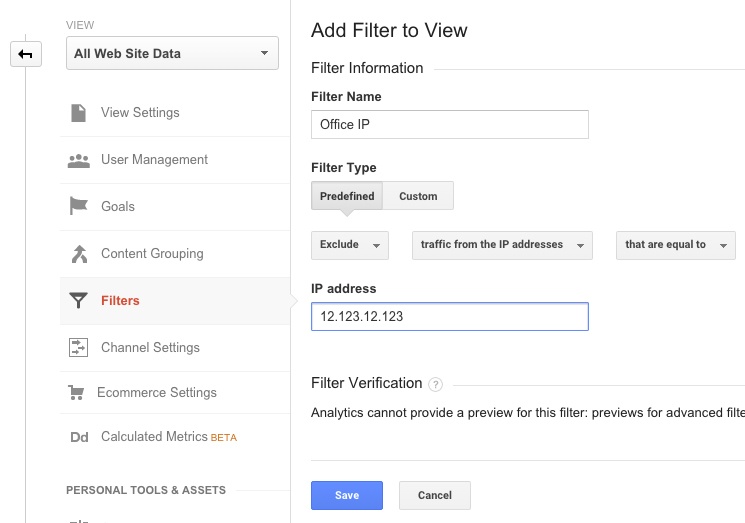Select the Predefined filter type
745x523 pixels.
pos(347,196)
